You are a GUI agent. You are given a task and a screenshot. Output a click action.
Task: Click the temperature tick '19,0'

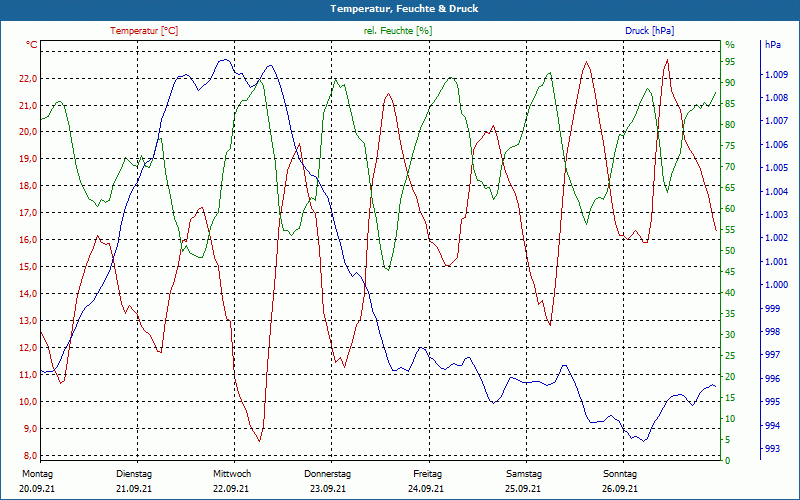click(29, 159)
